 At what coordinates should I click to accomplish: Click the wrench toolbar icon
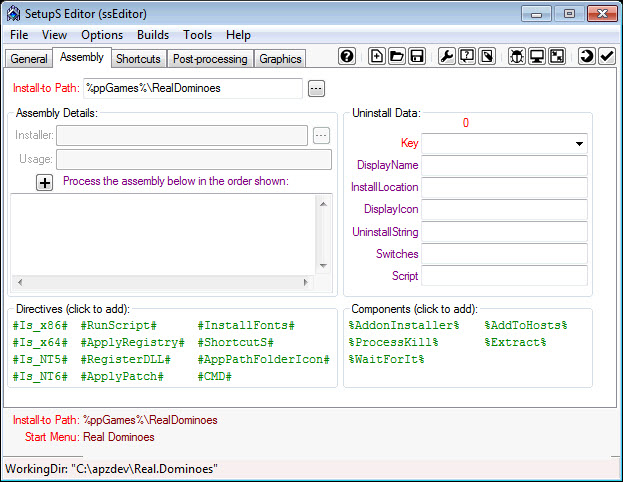pyautogui.click(x=446, y=56)
